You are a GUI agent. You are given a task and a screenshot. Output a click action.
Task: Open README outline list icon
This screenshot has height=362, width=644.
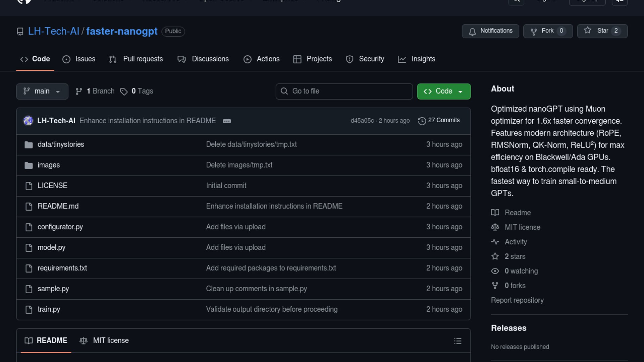click(x=458, y=341)
